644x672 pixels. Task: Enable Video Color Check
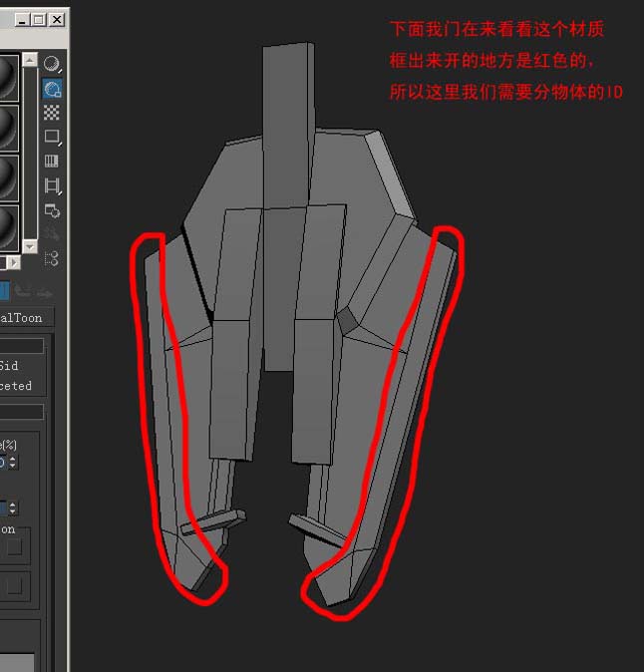52,162
